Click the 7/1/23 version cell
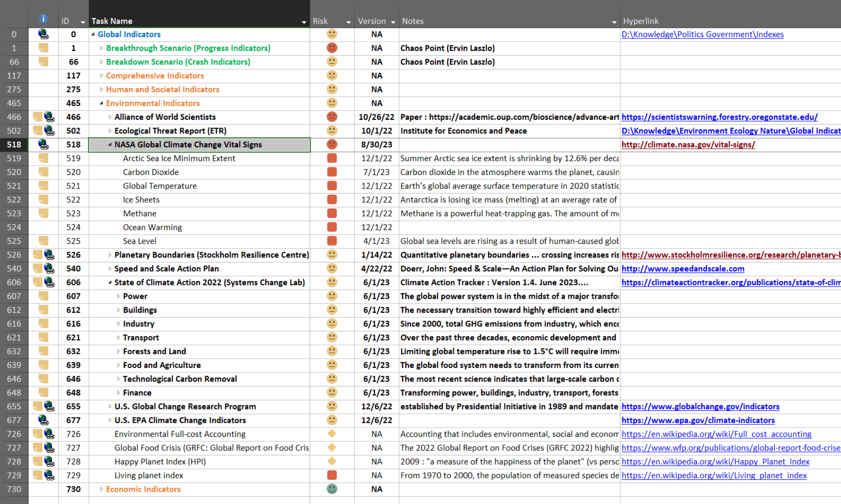Image resolution: width=841 pixels, height=504 pixels. (x=377, y=172)
